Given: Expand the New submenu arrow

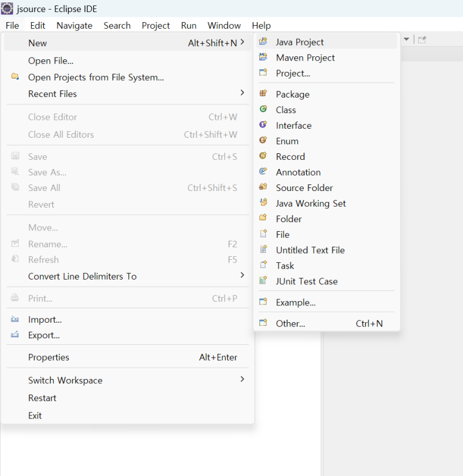Looking at the screenshot, I should click(x=242, y=42).
